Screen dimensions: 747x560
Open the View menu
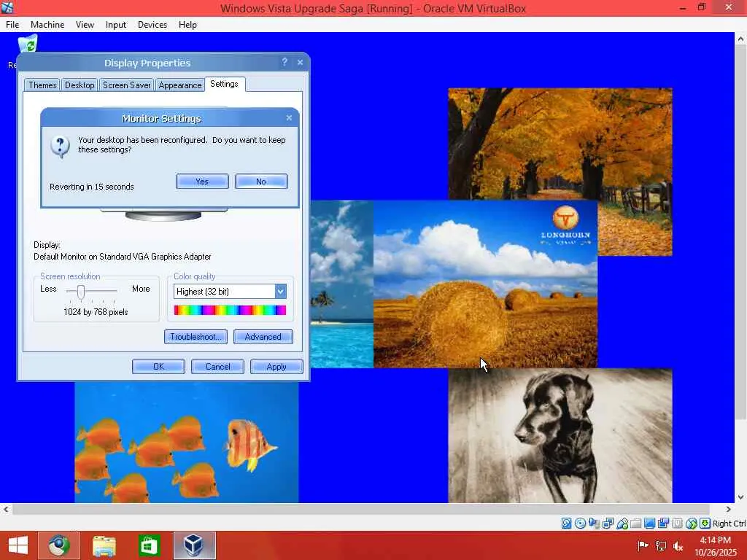click(x=85, y=25)
